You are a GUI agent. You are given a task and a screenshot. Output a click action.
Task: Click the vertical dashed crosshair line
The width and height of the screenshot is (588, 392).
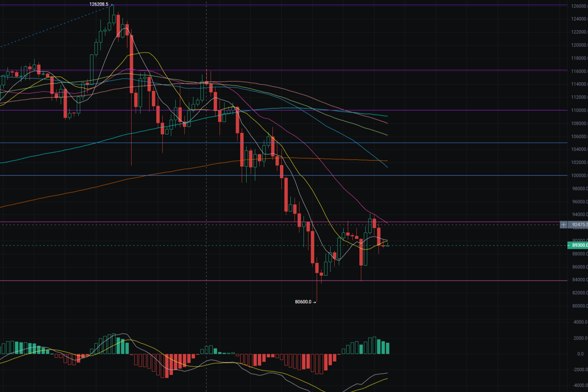point(206,262)
